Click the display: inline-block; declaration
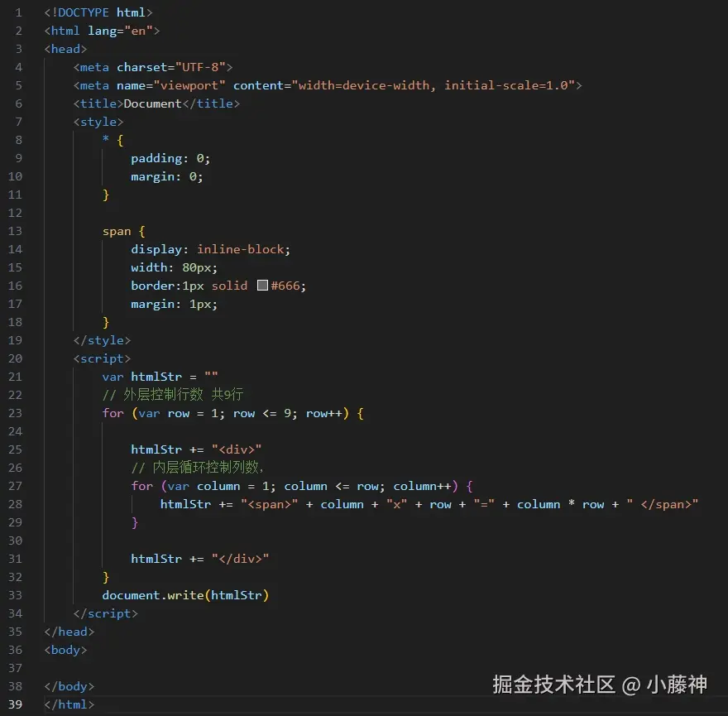Image resolution: width=728 pixels, height=716 pixels. [x=211, y=249]
